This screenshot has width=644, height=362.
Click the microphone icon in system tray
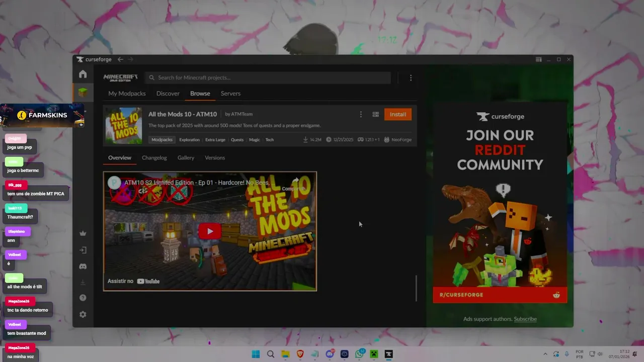coord(567,354)
